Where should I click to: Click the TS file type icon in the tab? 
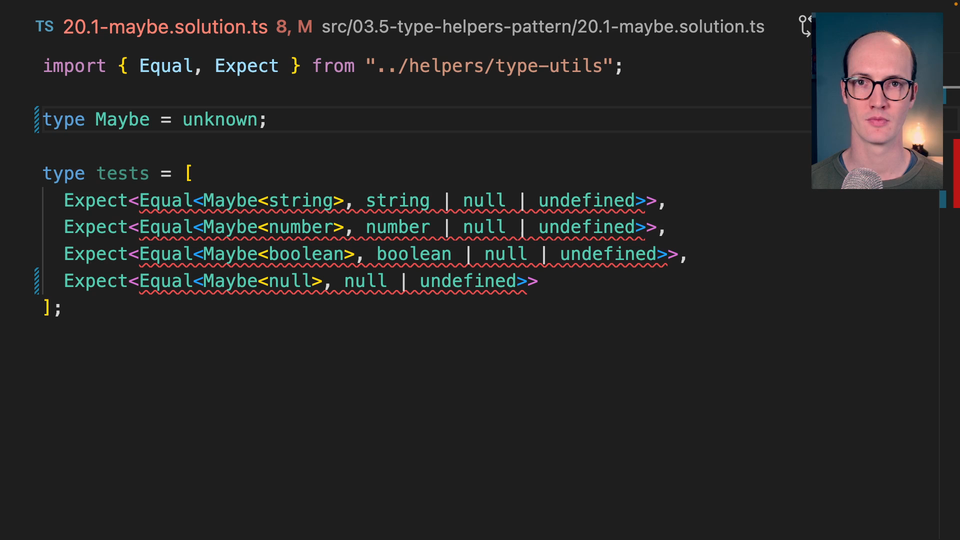click(44, 27)
